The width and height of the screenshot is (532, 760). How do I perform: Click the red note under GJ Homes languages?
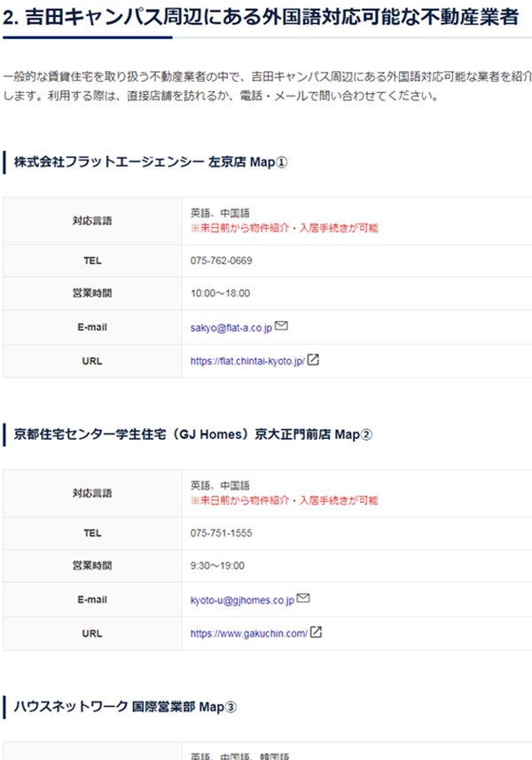[x=285, y=500]
